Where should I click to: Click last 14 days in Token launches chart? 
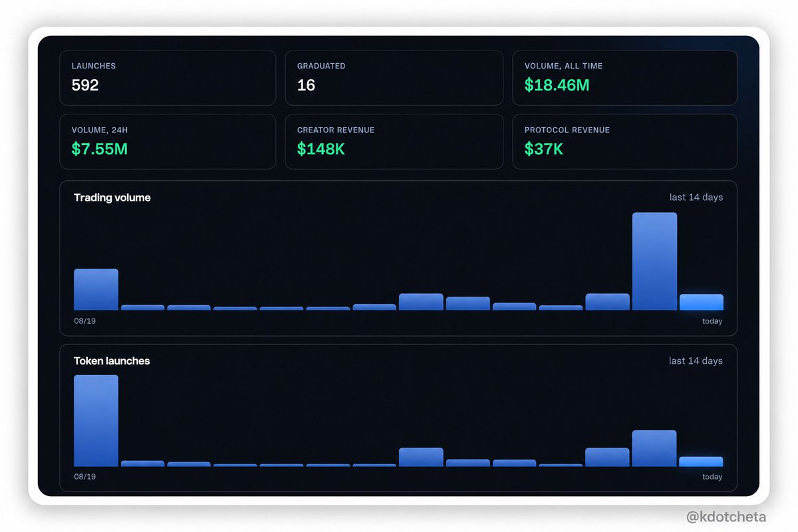coord(696,361)
